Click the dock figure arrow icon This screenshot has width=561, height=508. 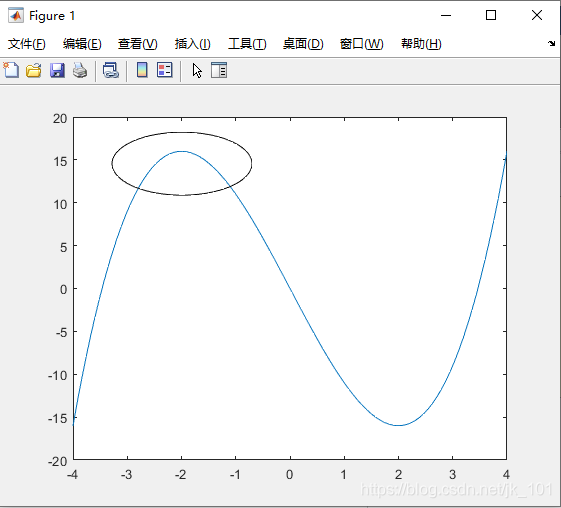551,44
